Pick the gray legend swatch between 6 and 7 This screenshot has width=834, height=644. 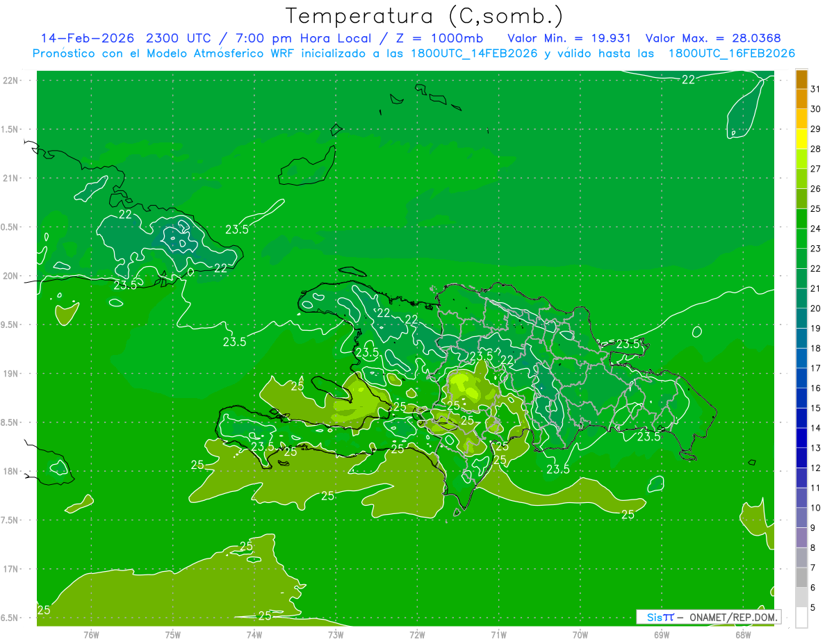[x=801, y=578]
